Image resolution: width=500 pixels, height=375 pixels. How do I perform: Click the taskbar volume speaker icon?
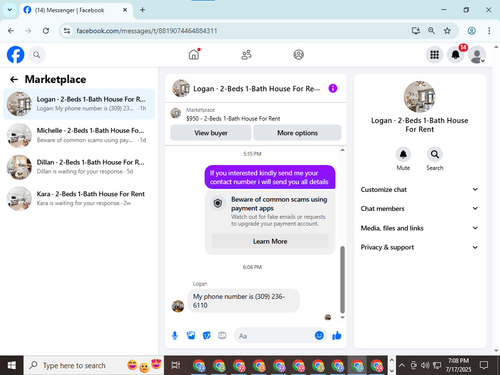tap(425, 365)
